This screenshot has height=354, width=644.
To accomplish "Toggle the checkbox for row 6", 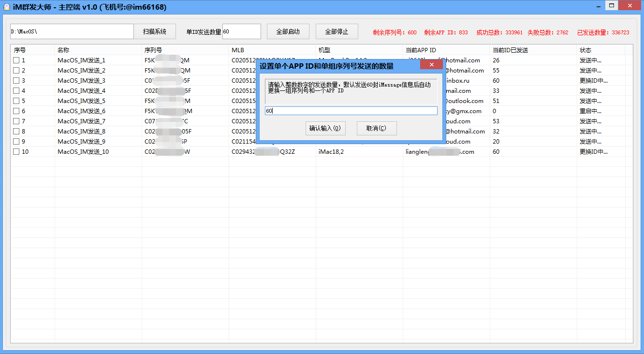I will click(16, 111).
